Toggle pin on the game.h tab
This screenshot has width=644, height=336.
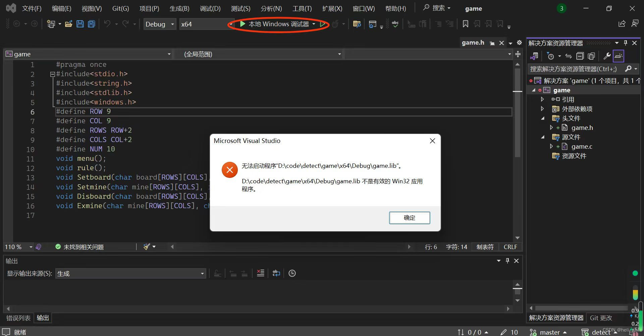click(x=492, y=43)
